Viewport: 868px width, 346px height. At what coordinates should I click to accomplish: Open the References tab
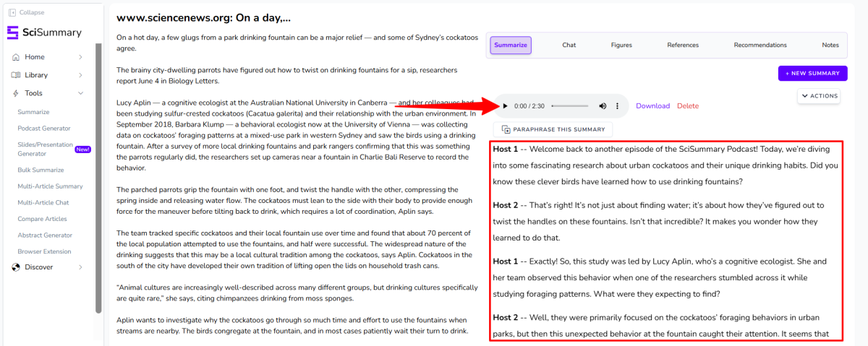coord(683,46)
